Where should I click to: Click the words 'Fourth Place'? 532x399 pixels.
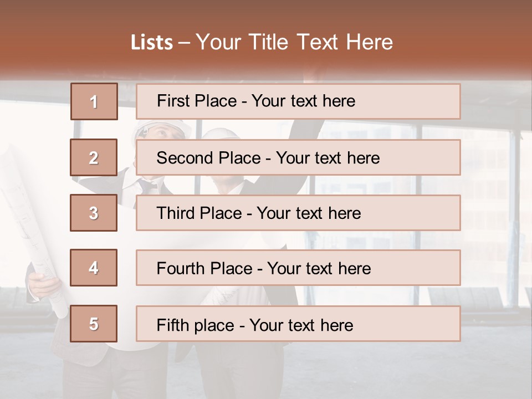pyautogui.click(x=204, y=268)
